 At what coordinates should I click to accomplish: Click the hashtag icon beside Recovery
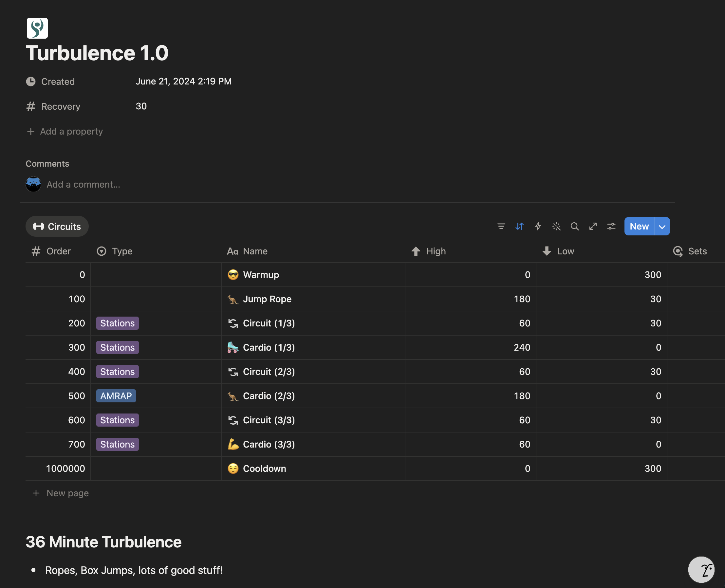pos(31,106)
